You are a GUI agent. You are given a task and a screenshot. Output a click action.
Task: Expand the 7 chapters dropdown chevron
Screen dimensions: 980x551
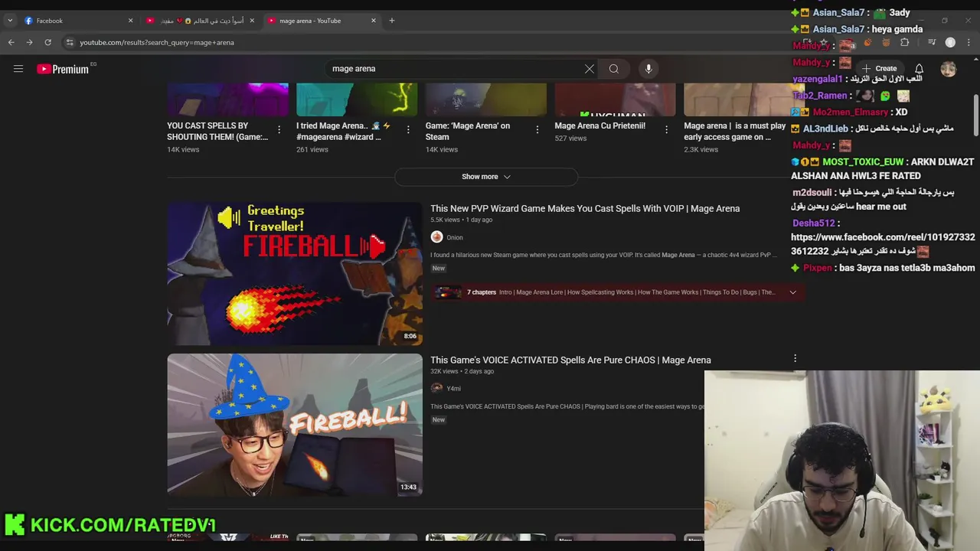792,292
